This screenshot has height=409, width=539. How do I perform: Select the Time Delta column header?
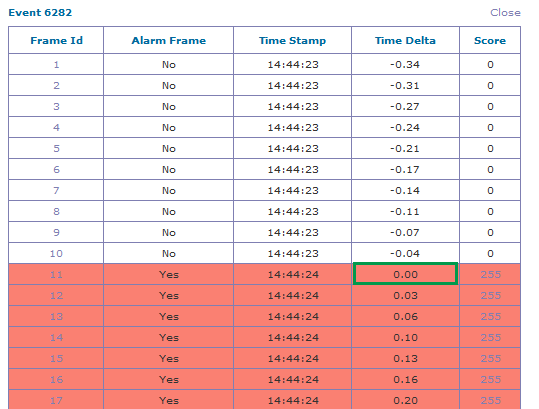tap(405, 41)
